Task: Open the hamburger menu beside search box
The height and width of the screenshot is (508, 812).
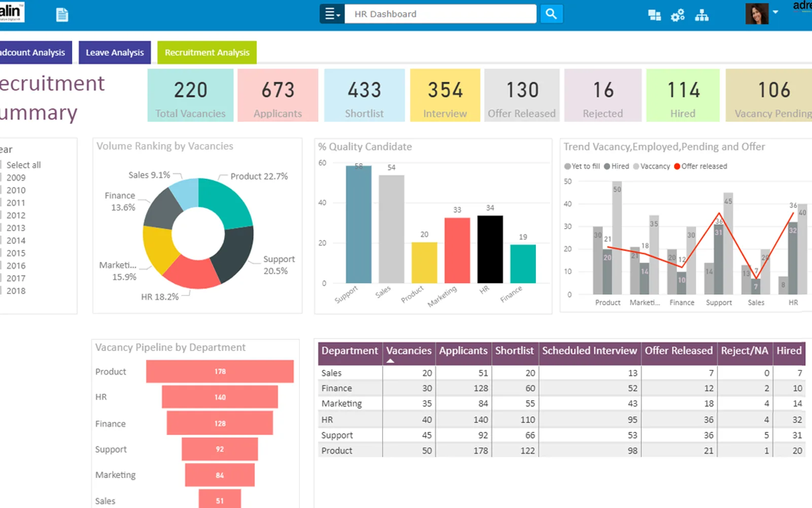Action: [332, 14]
